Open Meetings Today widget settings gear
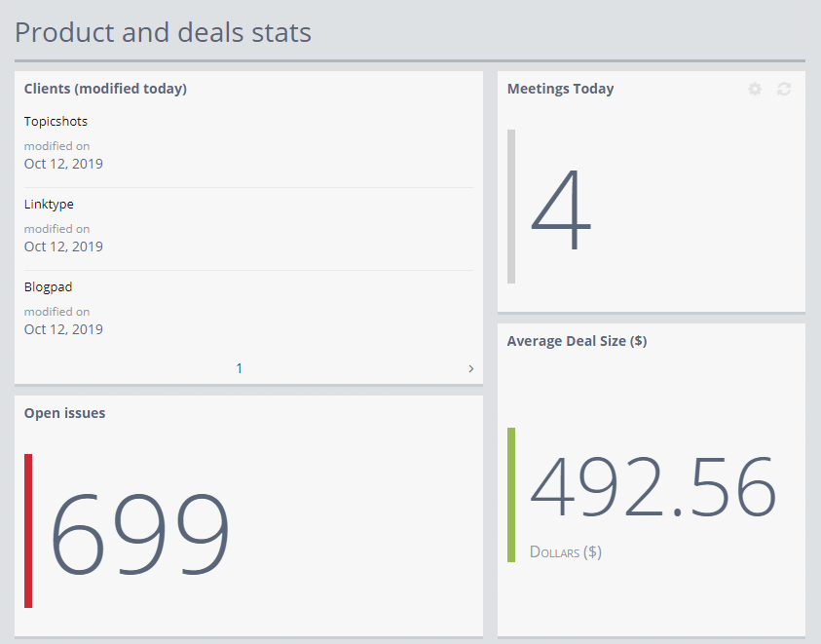The width and height of the screenshot is (821, 644). pyautogui.click(x=755, y=90)
